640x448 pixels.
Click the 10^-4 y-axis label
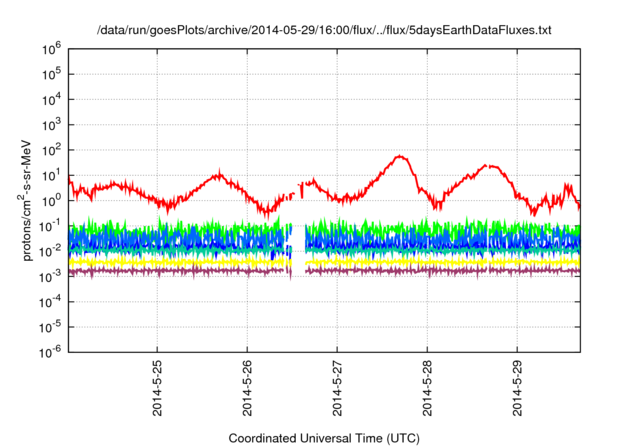click(x=51, y=303)
